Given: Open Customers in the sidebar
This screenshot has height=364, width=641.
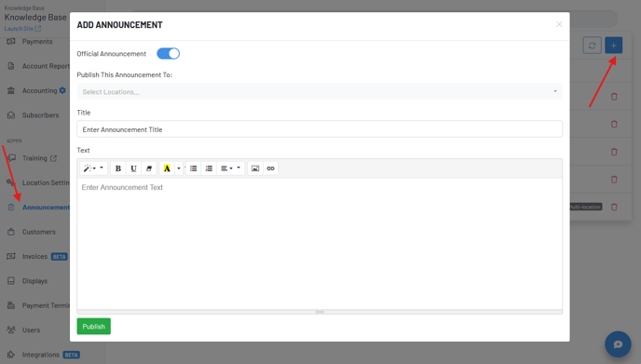Looking at the screenshot, I should click(x=38, y=232).
